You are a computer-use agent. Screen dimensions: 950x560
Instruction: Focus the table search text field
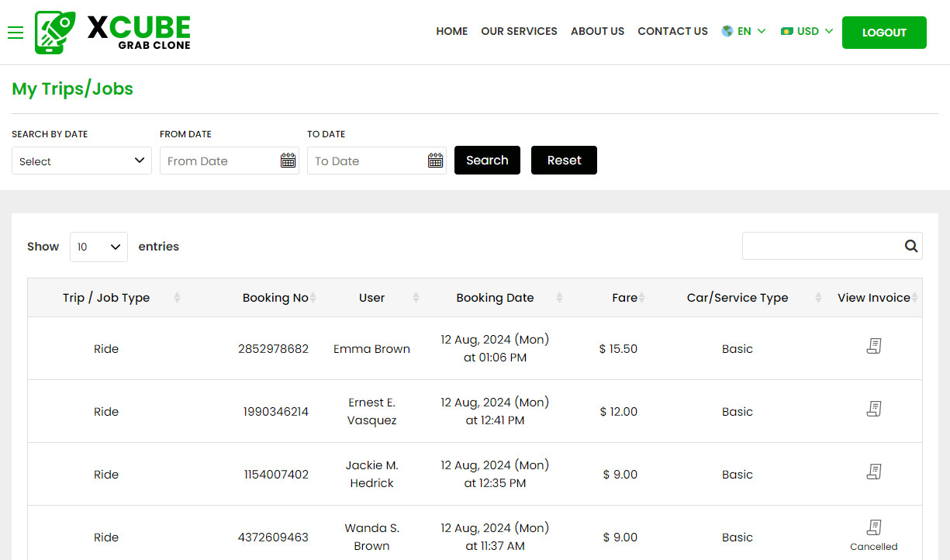pos(820,246)
